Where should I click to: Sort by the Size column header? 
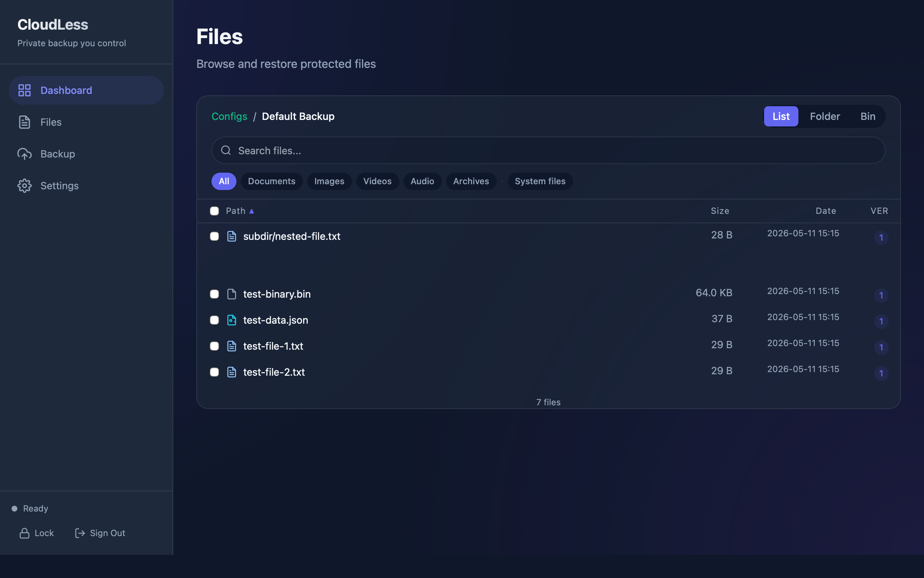pyautogui.click(x=720, y=211)
